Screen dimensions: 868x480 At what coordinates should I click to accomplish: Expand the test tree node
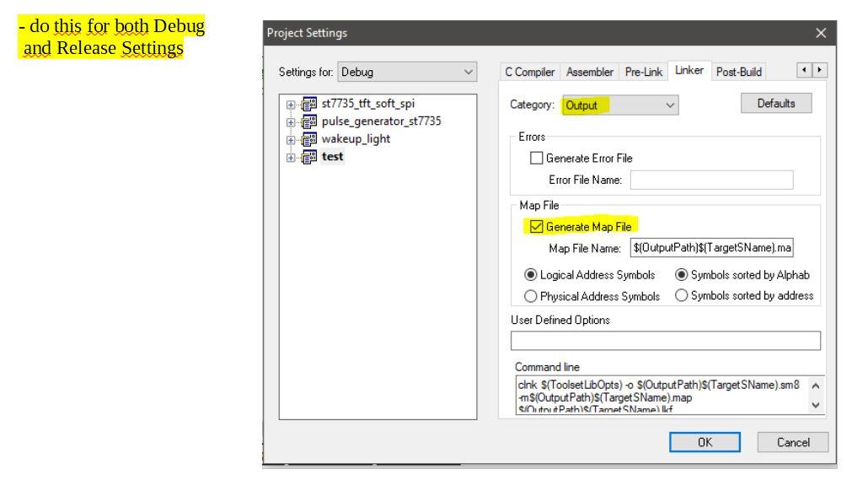tap(291, 158)
